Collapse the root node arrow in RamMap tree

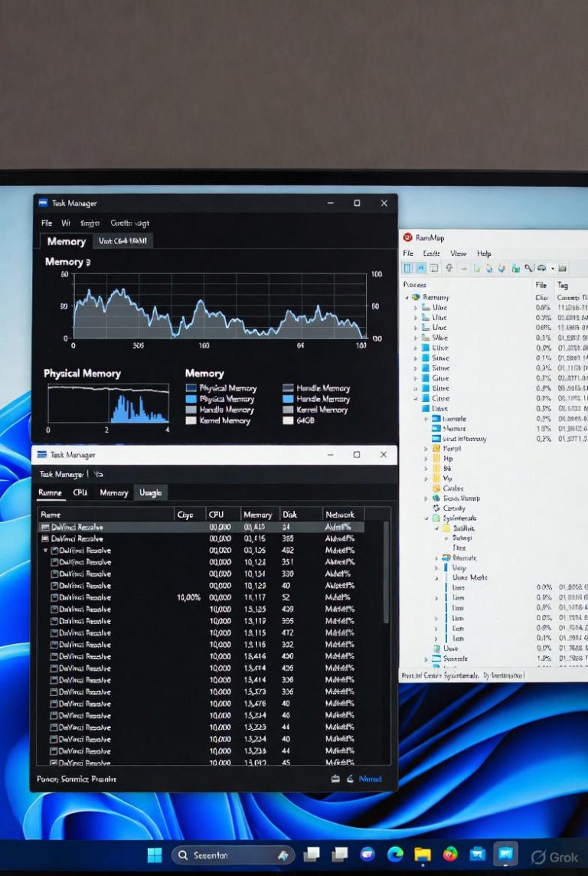tap(407, 298)
